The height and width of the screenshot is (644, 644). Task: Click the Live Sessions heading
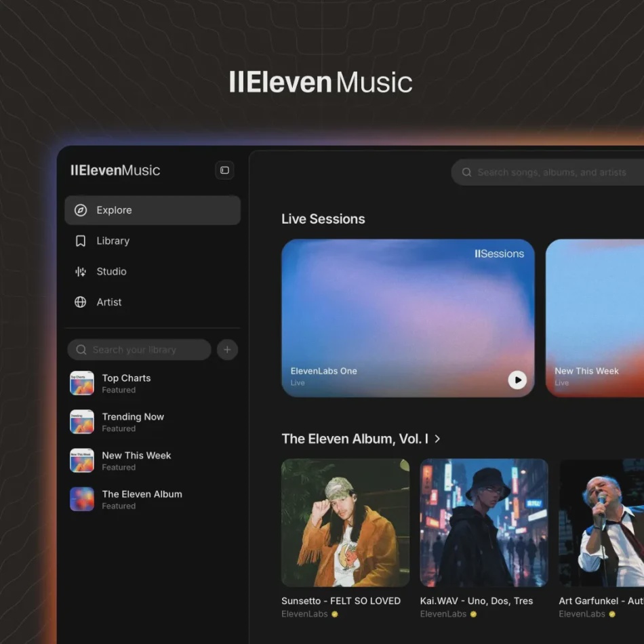click(323, 219)
